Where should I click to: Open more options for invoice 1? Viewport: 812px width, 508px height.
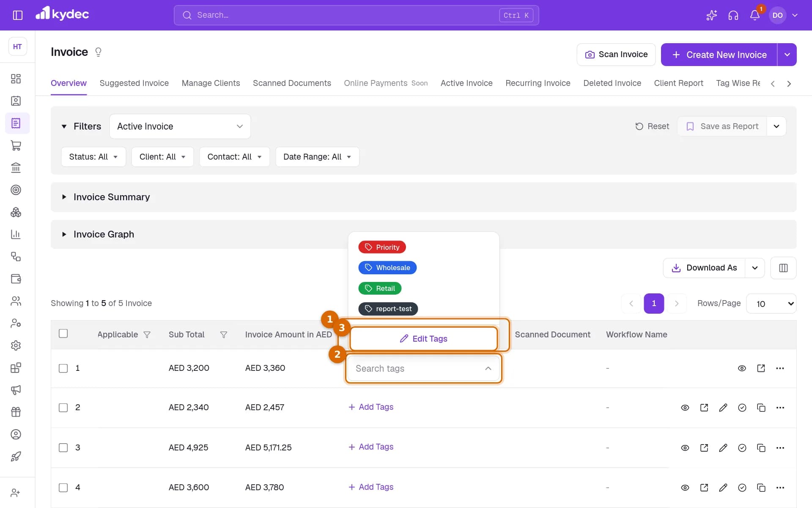[x=780, y=368]
